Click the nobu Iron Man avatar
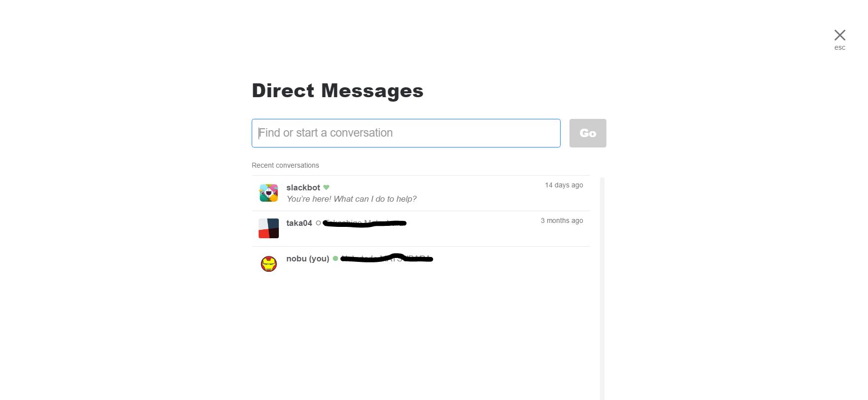Viewport: 868px width, 400px height. tap(268, 264)
